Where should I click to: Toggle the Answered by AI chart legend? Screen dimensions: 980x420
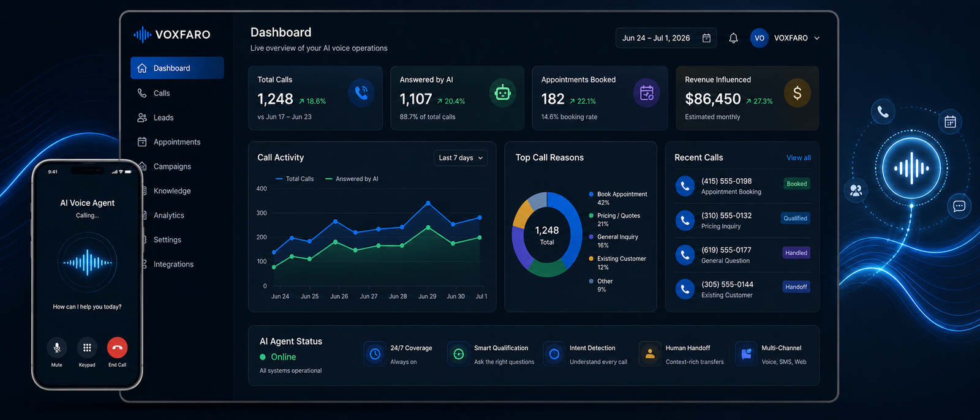352,179
